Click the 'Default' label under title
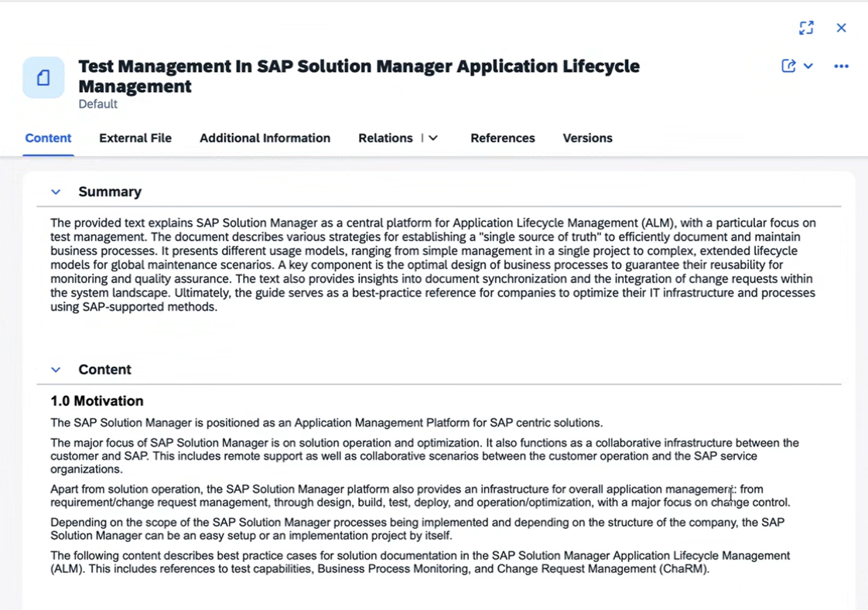Viewport: 868px width, 610px height. pos(98,104)
